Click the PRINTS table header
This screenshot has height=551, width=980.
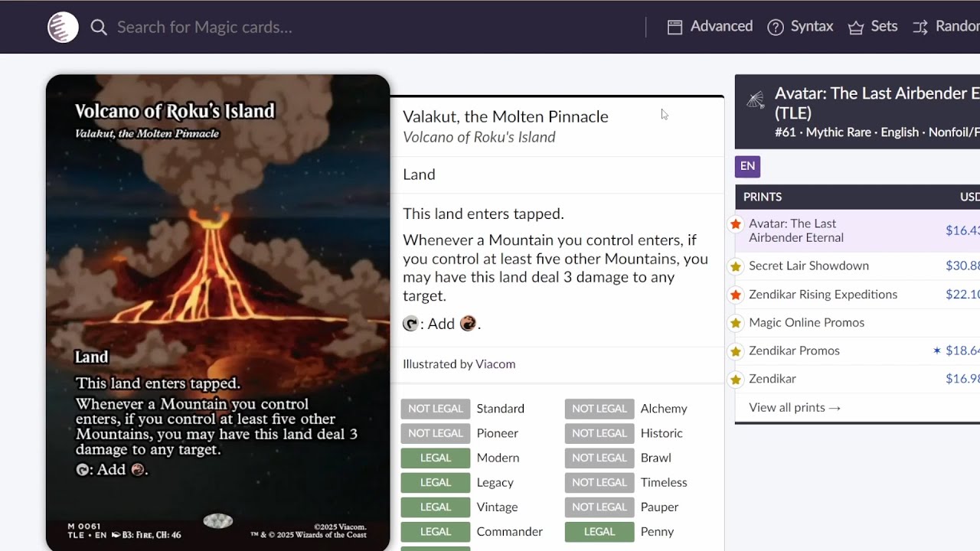point(763,197)
